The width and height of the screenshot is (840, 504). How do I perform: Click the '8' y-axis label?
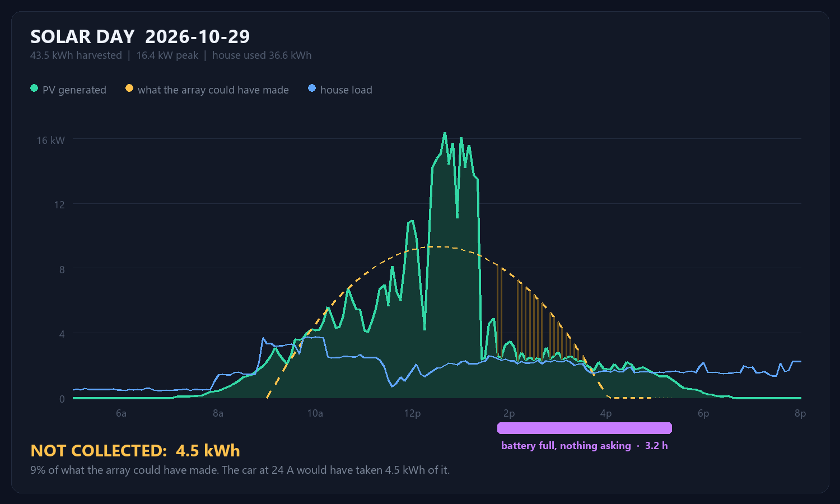[x=62, y=269]
